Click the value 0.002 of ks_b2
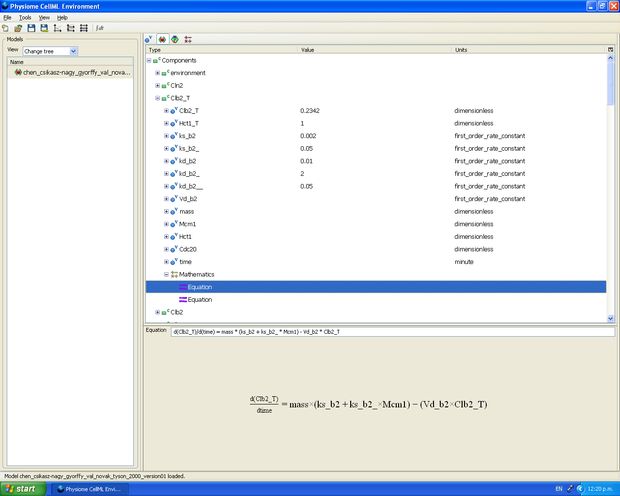 [x=308, y=136]
